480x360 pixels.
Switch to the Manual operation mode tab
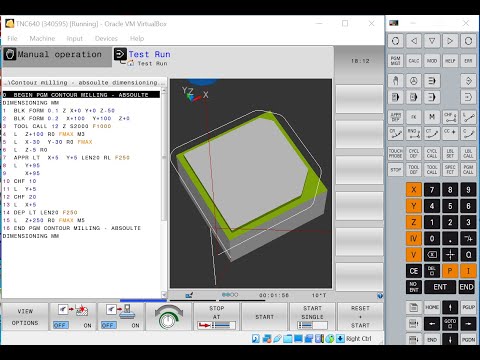(57, 56)
